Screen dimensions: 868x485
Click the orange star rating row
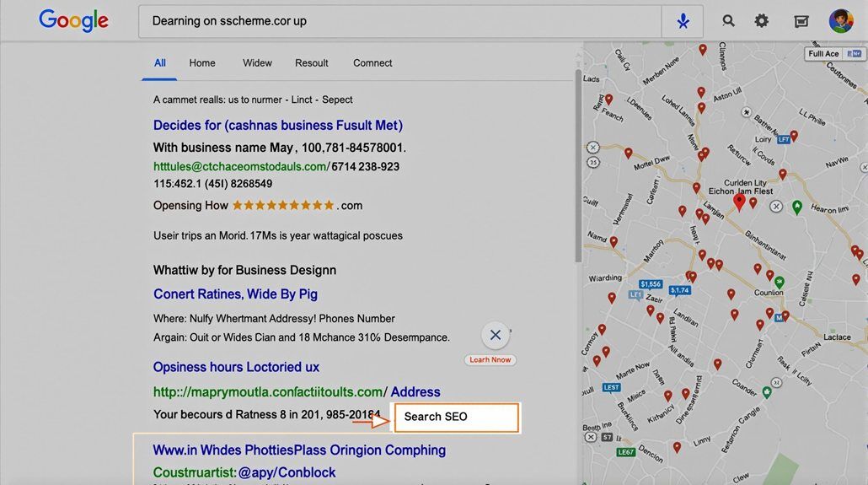(x=283, y=206)
